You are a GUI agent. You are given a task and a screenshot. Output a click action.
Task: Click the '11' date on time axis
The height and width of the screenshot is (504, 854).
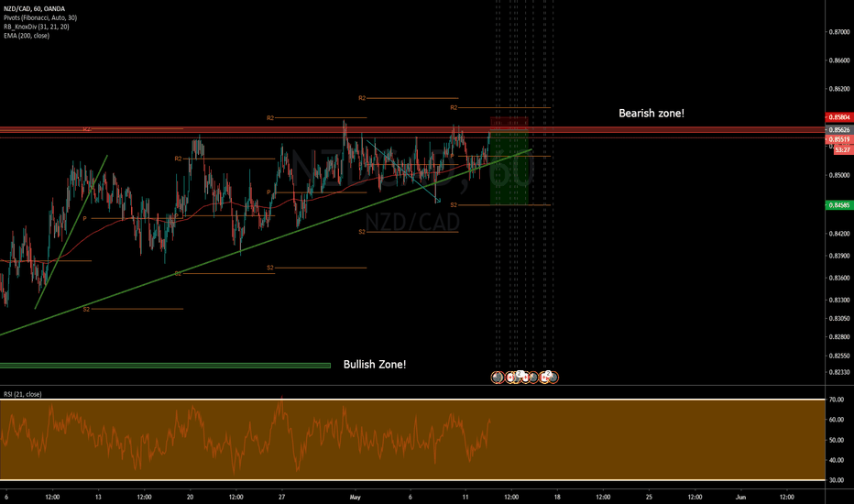pos(465,497)
